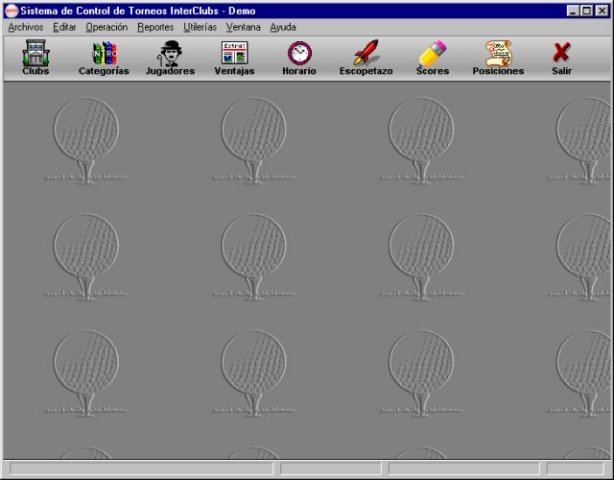Select the Ventajas toolbar icon
Image resolution: width=614 pixels, height=480 pixels.
[x=234, y=58]
